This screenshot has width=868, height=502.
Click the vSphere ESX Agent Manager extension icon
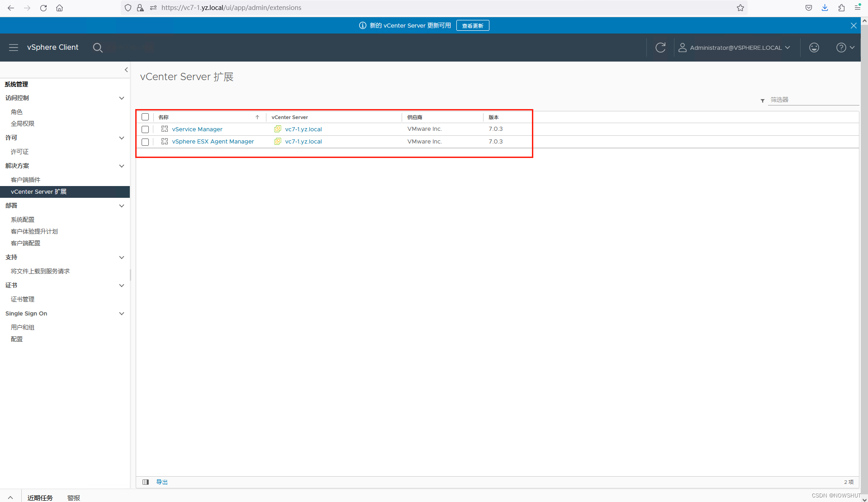point(165,142)
